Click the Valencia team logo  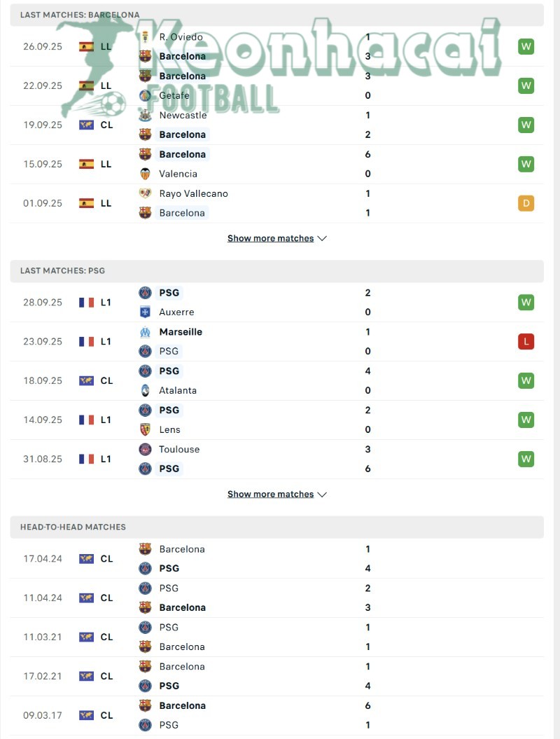tap(145, 174)
